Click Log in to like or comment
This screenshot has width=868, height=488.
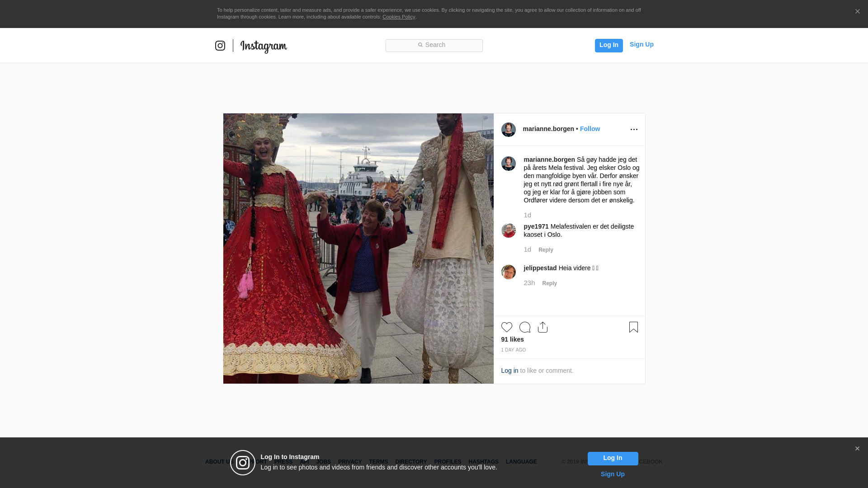pyautogui.click(x=509, y=371)
